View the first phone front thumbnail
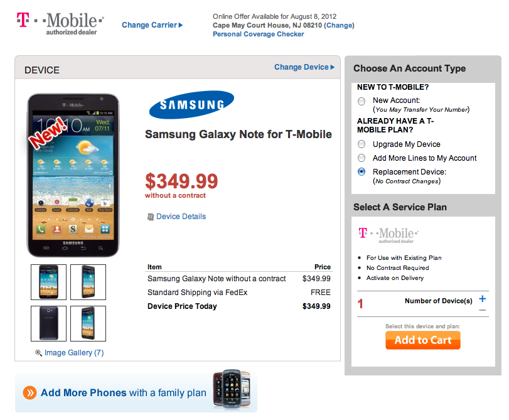The width and height of the screenshot is (509, 420). click(48, 282)
